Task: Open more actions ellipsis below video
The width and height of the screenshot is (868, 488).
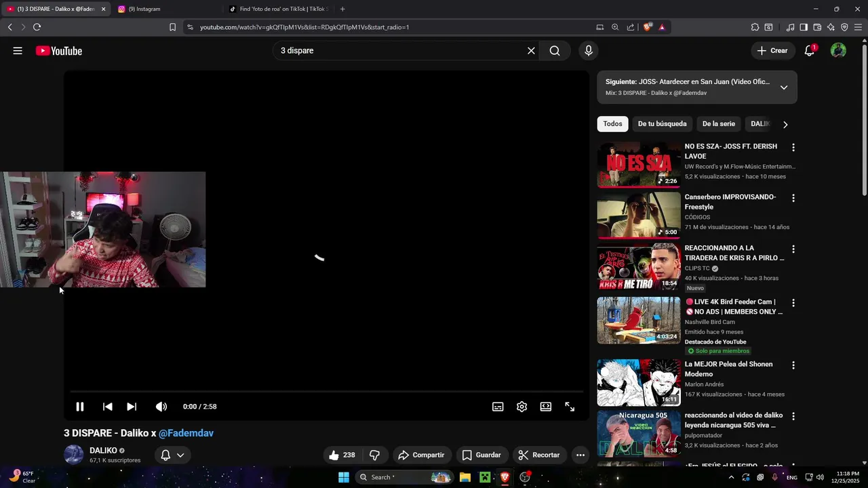Action: pos(580,455)
